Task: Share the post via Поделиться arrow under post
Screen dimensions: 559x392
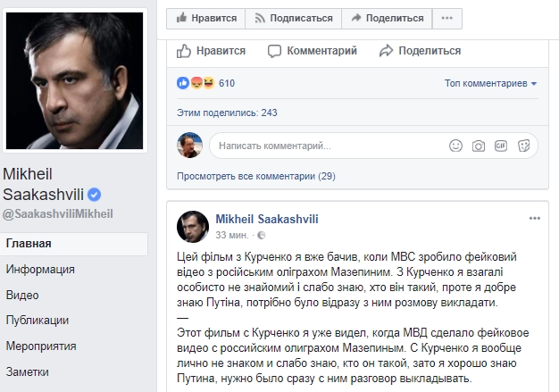Action: coord(417,51)
